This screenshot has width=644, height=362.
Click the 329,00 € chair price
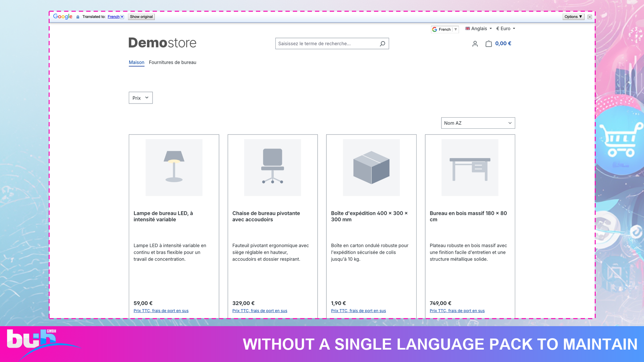(244, 303)
